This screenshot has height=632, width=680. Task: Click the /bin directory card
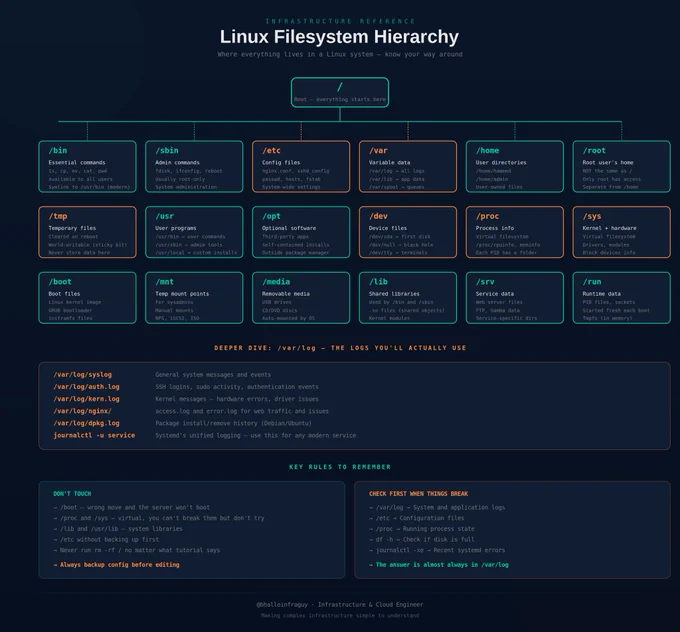click(87, 167)
